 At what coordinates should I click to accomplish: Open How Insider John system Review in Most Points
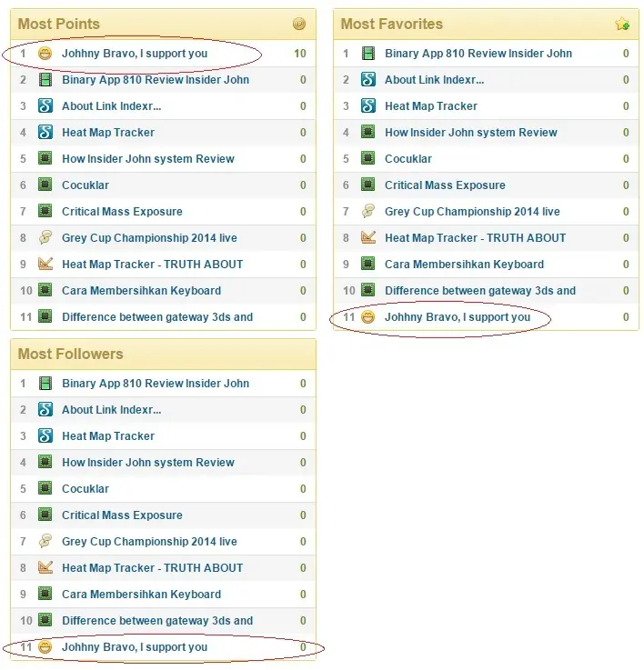point(148,159)
